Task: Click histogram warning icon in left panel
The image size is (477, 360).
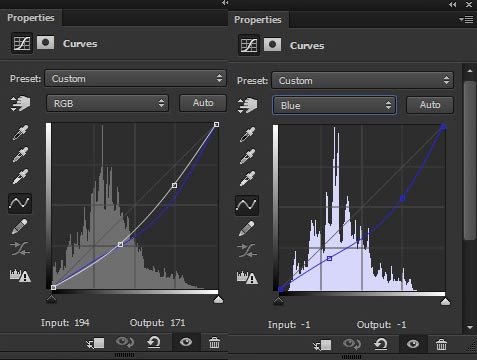Action: coord(20,275)
